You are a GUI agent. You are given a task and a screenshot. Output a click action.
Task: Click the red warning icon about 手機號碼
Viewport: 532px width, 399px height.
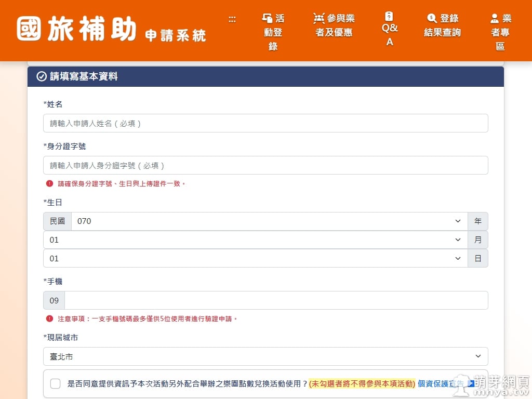(x=49, y=318)
